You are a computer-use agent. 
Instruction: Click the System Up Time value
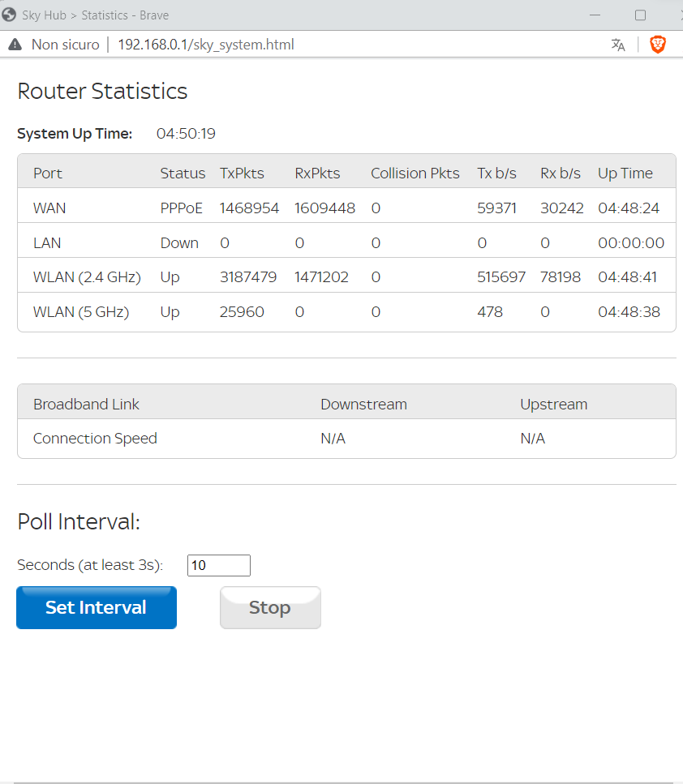(x=186, y=134)
